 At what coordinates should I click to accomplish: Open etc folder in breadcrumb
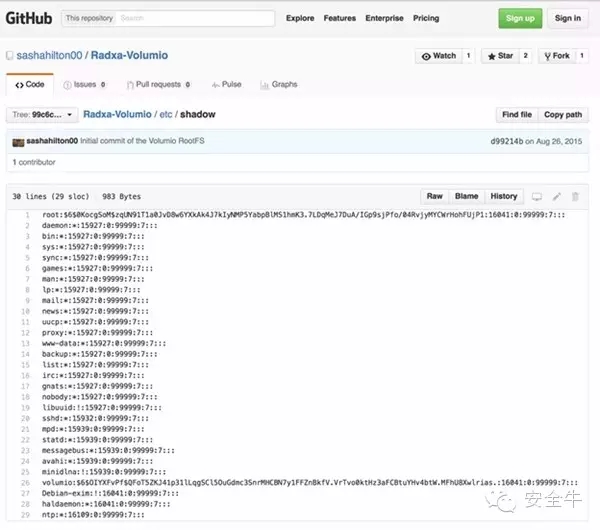(x=166, y=114)
